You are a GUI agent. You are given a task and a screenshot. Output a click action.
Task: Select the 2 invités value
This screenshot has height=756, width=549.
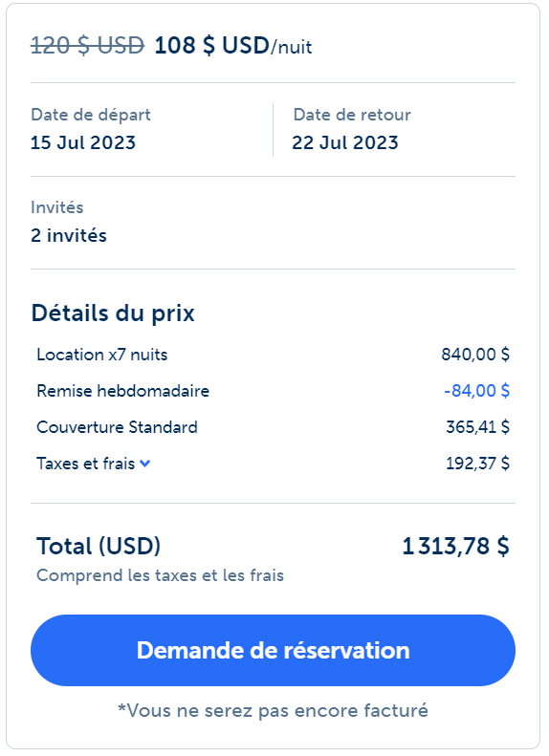69,236
